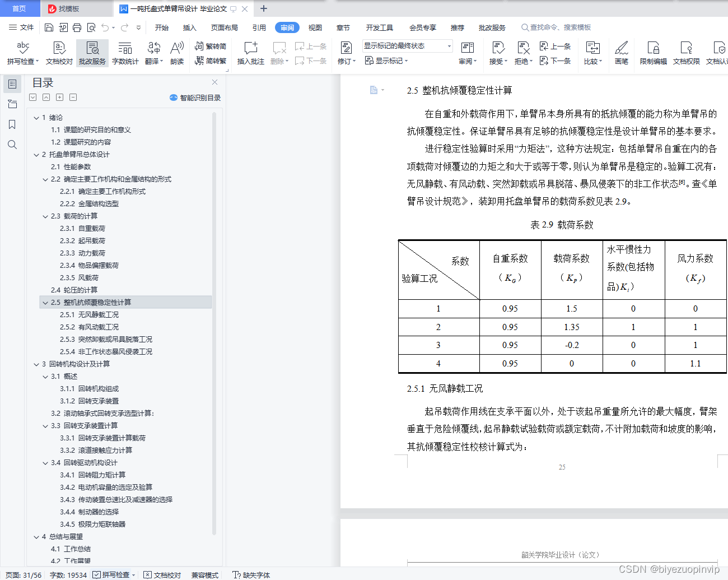728x580 pixels.
Task: Open the 批改服务 ribbon tool
Action: point(92,53)
